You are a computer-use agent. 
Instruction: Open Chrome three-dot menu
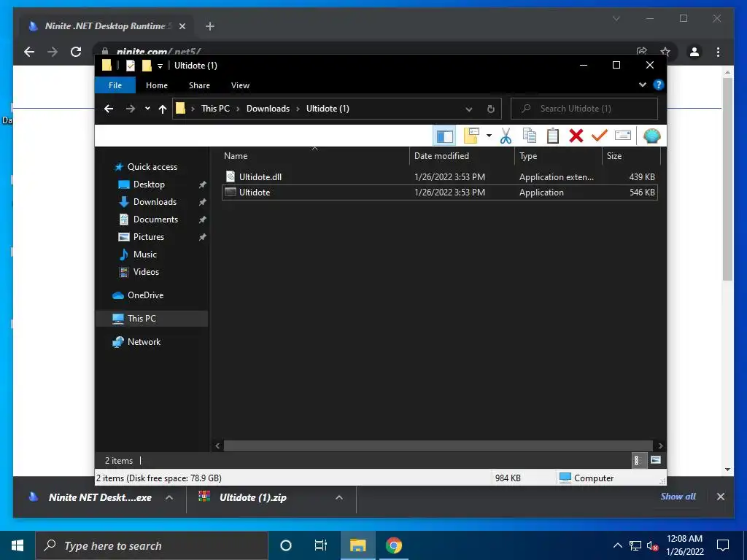718,52
